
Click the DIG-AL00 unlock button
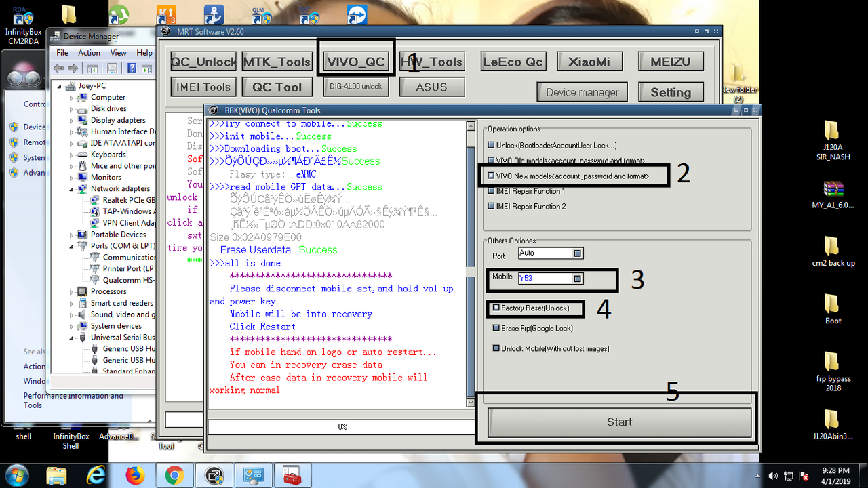(356, 86)
